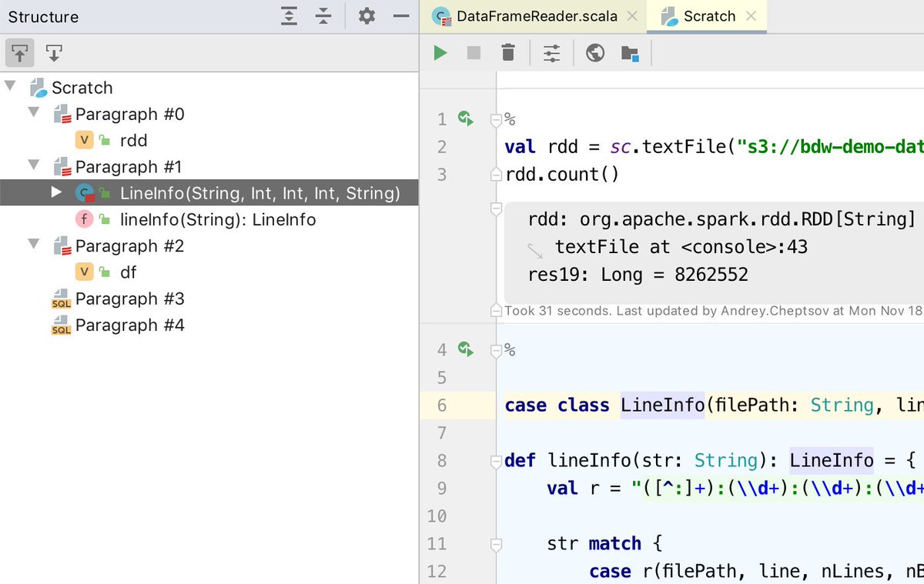Image resolution: width=924 pixels, height=584 pixels.
Task: Fold the lineInfo def at line 8
Action: (x=496, y=461)
